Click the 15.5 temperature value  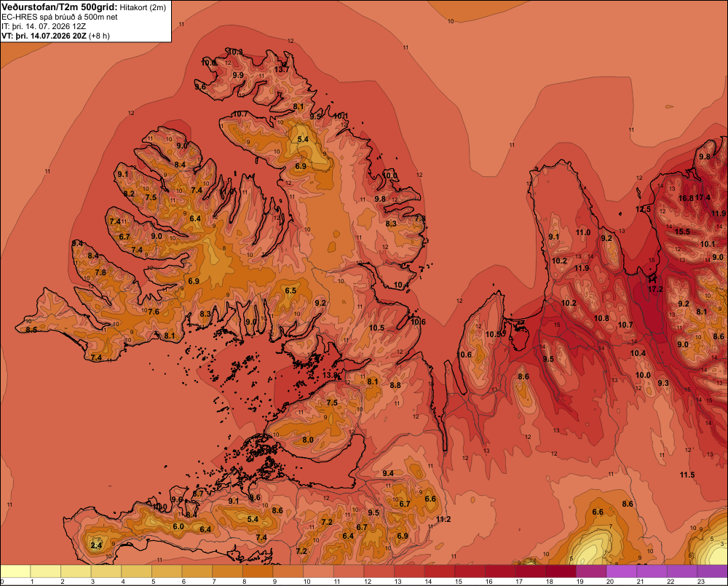click(x=682, y=231)
